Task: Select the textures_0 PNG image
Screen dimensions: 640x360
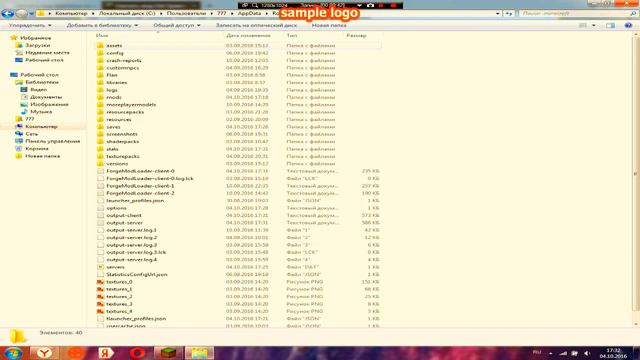Action: click(119, 282)
